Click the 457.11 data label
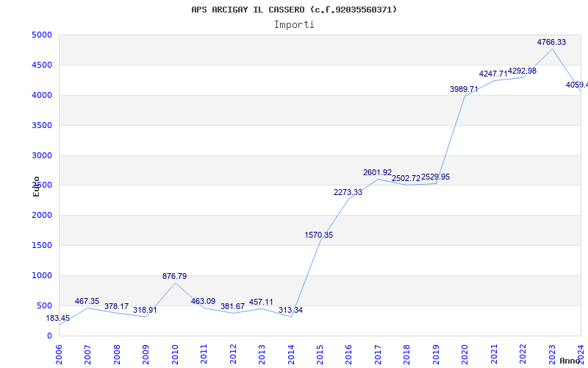This screenshot has width=588, height=368. pyautogui.click(x=262, y=302)
